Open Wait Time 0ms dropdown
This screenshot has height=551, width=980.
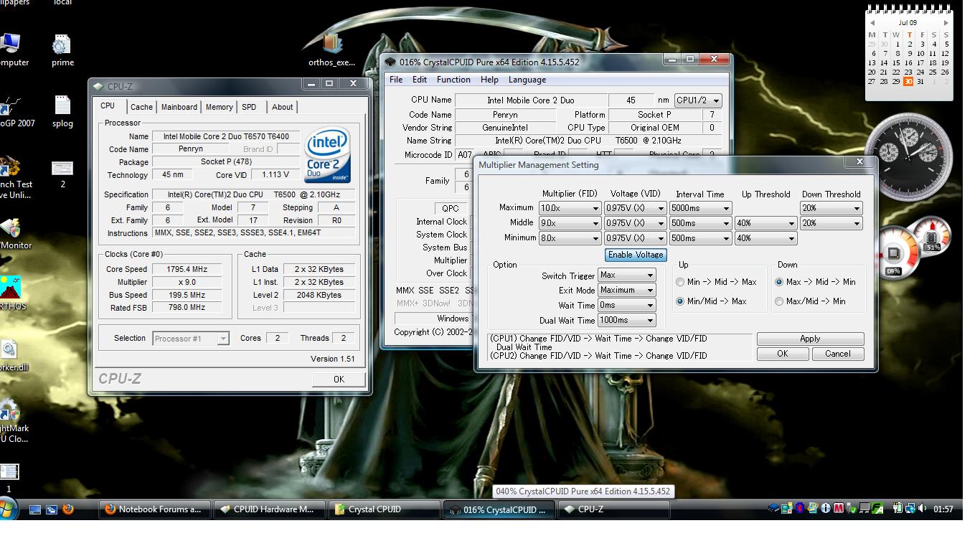(x=628, y=306)
